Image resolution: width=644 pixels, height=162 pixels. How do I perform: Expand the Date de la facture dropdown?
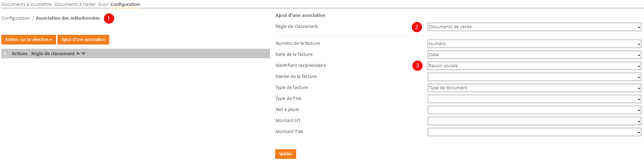534,55
